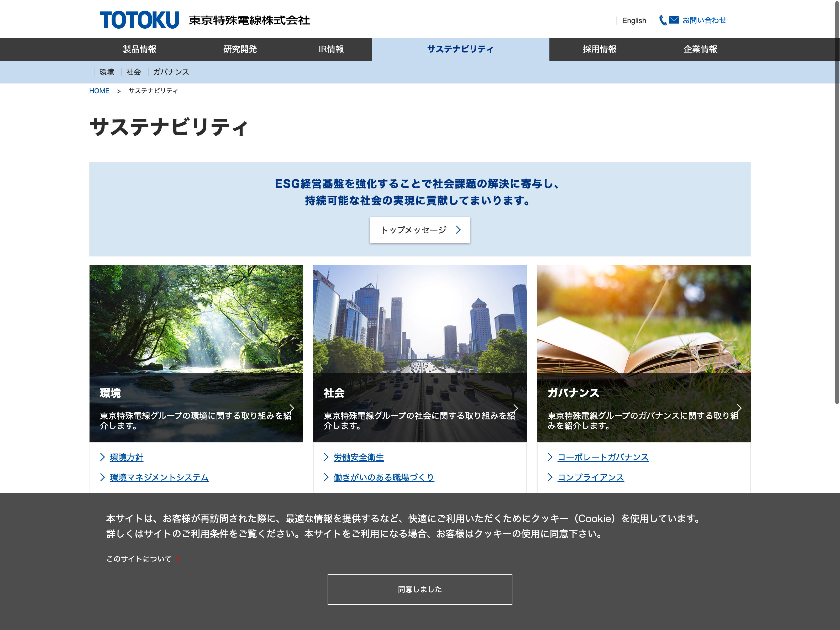The width and height of the screenshot is (840, 630).
Task: Open the 製品情報 menu
Action: click(x=139, y=49)
